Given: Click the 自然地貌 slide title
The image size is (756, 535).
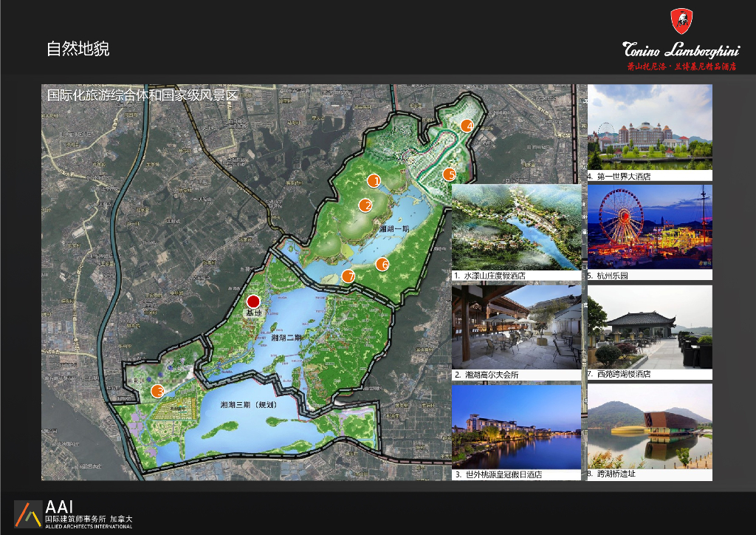Looking at the screenshot, I should tap(78, 49).
